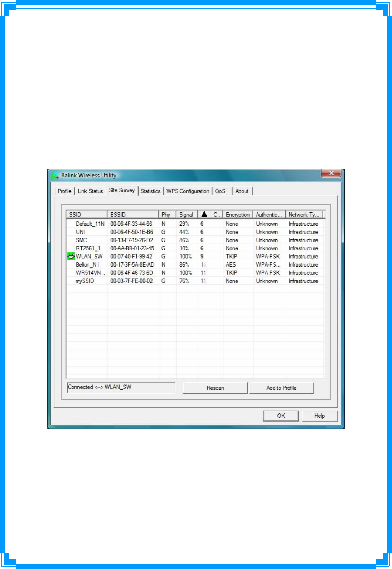Viewport: 392px width, 569px height.
Task: Sort by the BSSID column header
Action: [133, 215]
